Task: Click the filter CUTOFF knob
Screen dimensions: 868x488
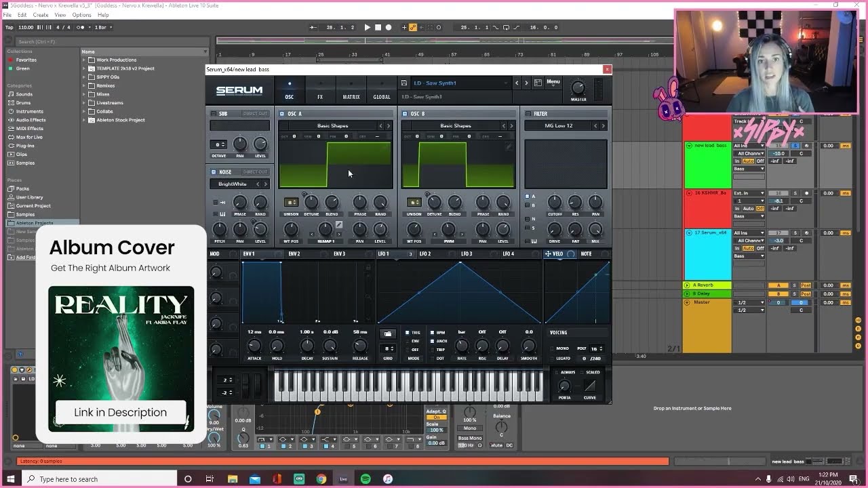Action: coord(555,202)
